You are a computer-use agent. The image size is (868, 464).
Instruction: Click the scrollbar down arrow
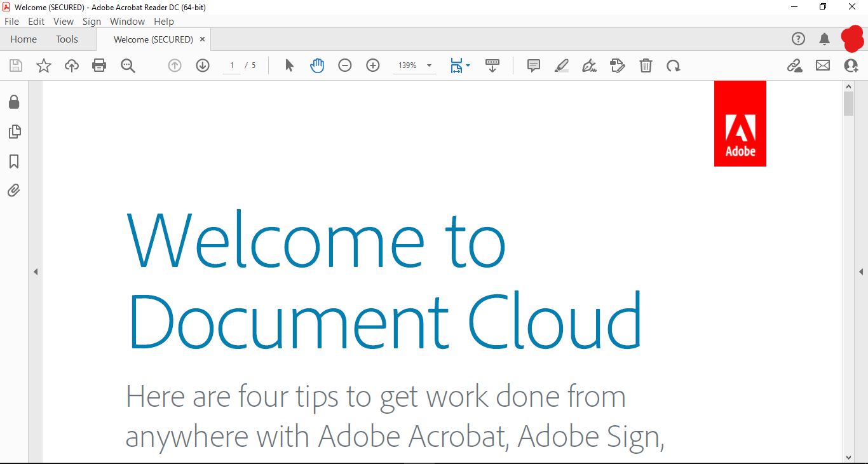coord(849,457)
